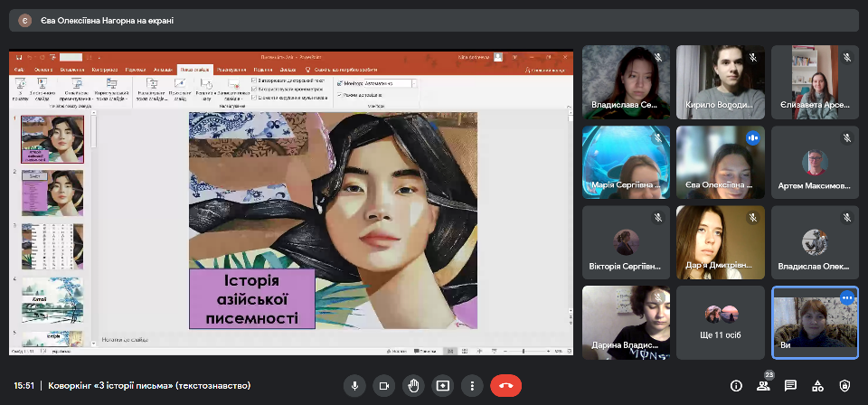Screen dimensions: 868x405
Task: Click the Present now screen-share button
Action: 442,386
